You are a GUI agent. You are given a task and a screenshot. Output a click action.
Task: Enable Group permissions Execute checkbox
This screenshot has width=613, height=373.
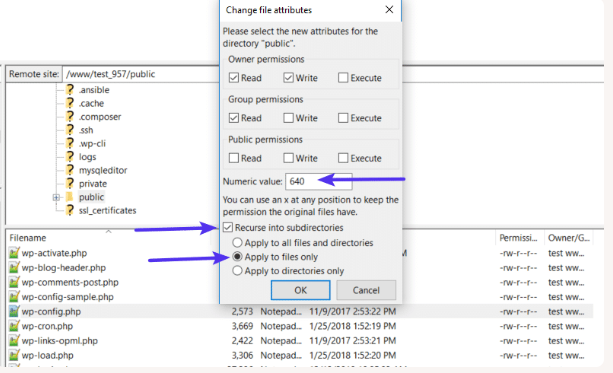tap(343, 118)
